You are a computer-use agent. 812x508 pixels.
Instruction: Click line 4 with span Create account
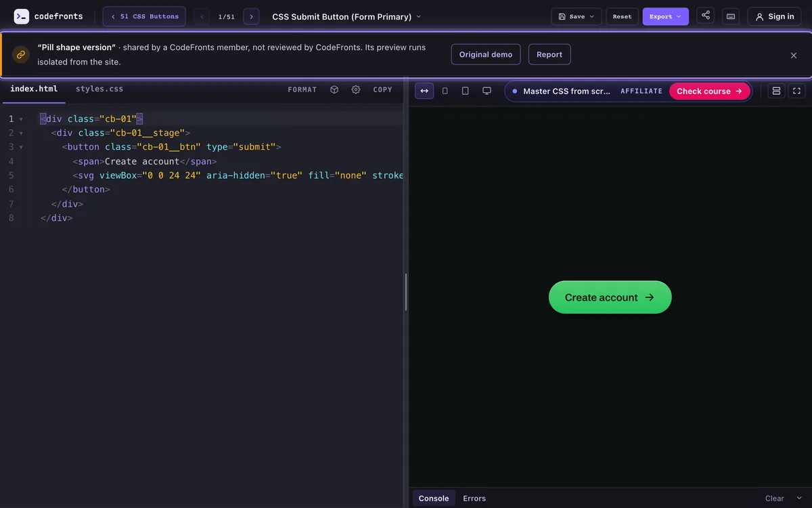point(145,161)
